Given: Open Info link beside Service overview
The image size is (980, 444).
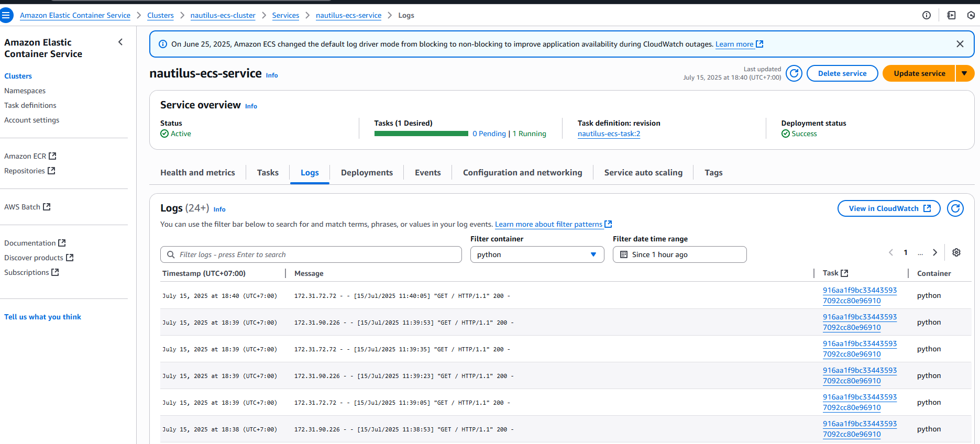Looking at the screenshot, I should pos(251,106).
